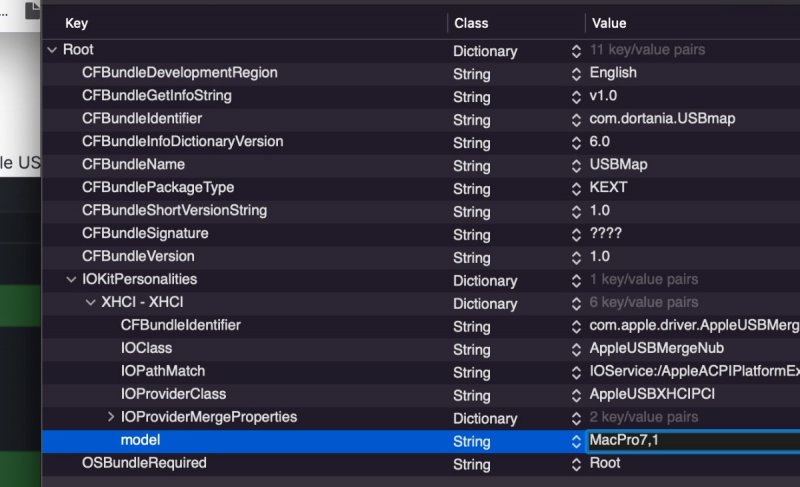Viewport: 800px width, 487px height.
Task: Open type stepper for IOPathMatch row
Action: click(x=576, y=372)
